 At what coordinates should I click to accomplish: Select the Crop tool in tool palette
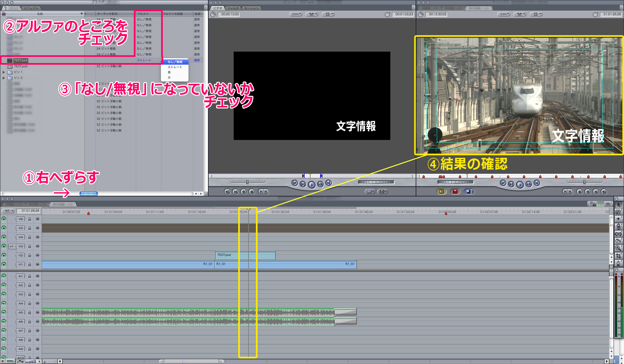(618, 256)
